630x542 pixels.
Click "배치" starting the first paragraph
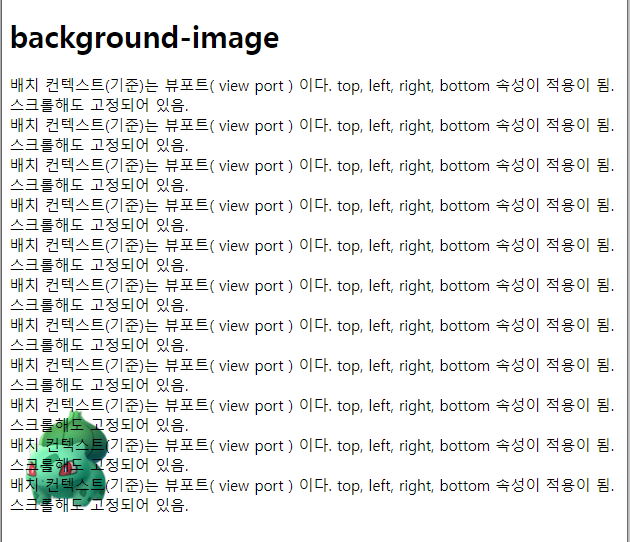coord(24,86)
